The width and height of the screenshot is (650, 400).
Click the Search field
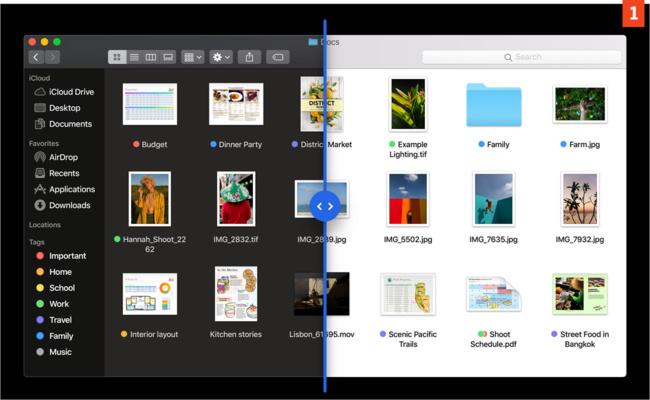pos(521,57)
